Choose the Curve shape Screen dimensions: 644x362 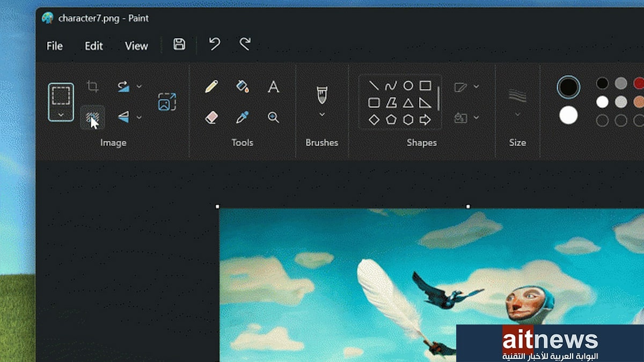tap(391, 86)
